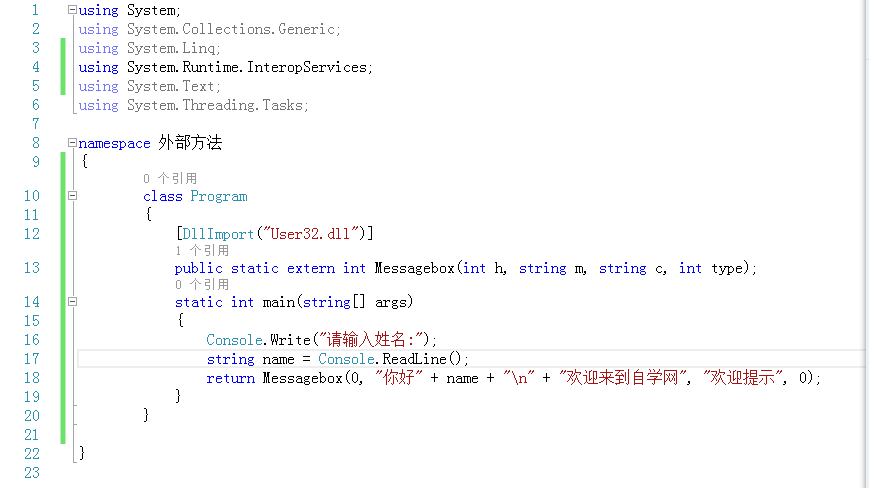Image resolution: width=869 pixels, height=488 pixels.
Task: Open "1 个引用" CodeLens above Messagebox declaration
Action: click(x=202, y=251)
